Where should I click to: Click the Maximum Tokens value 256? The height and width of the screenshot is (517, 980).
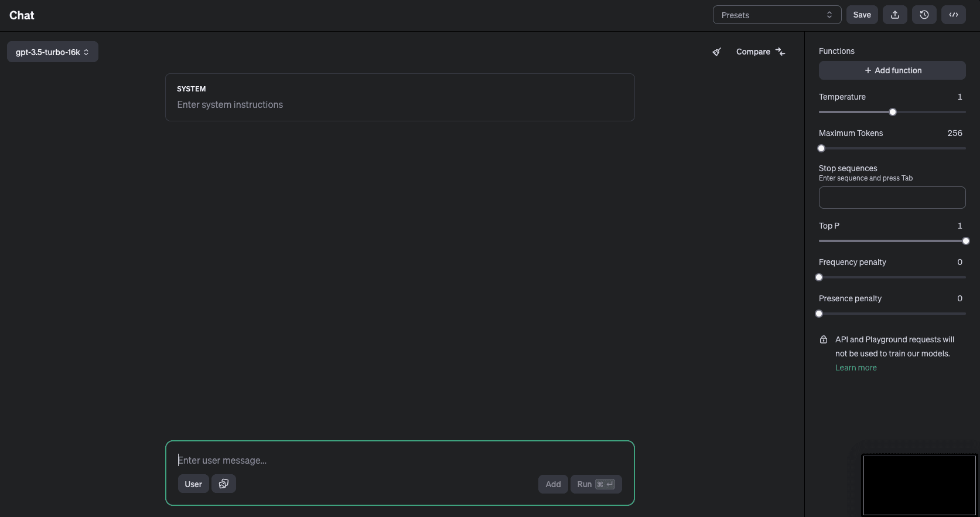point(955,133)
